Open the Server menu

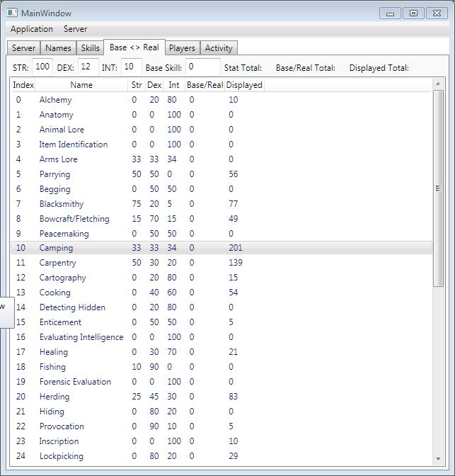(x=76, y=29)
